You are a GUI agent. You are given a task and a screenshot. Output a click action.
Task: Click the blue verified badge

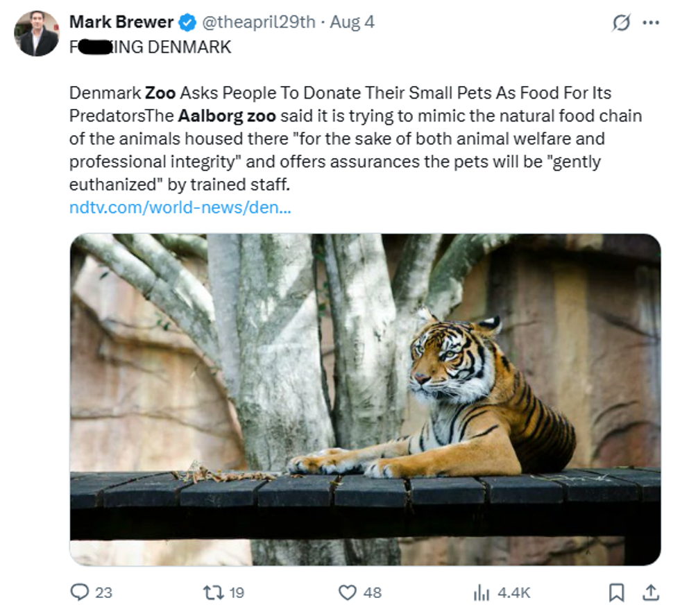(x=187, y=23)
